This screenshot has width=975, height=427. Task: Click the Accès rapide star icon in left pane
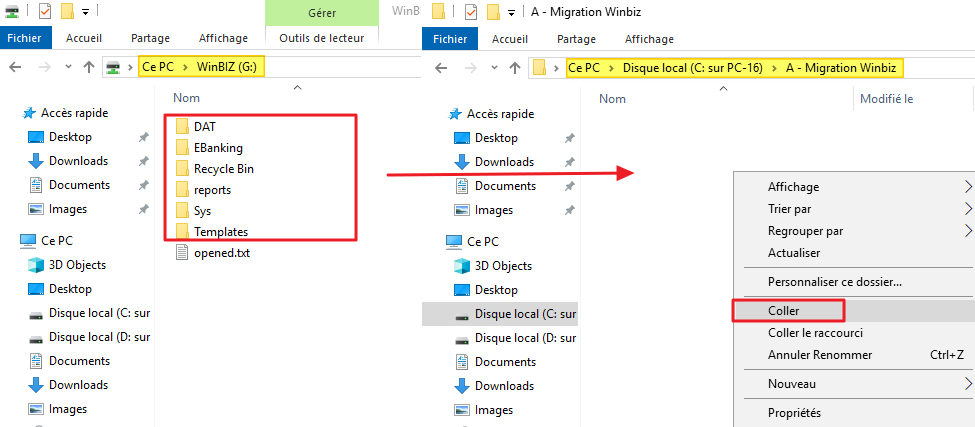28,113
